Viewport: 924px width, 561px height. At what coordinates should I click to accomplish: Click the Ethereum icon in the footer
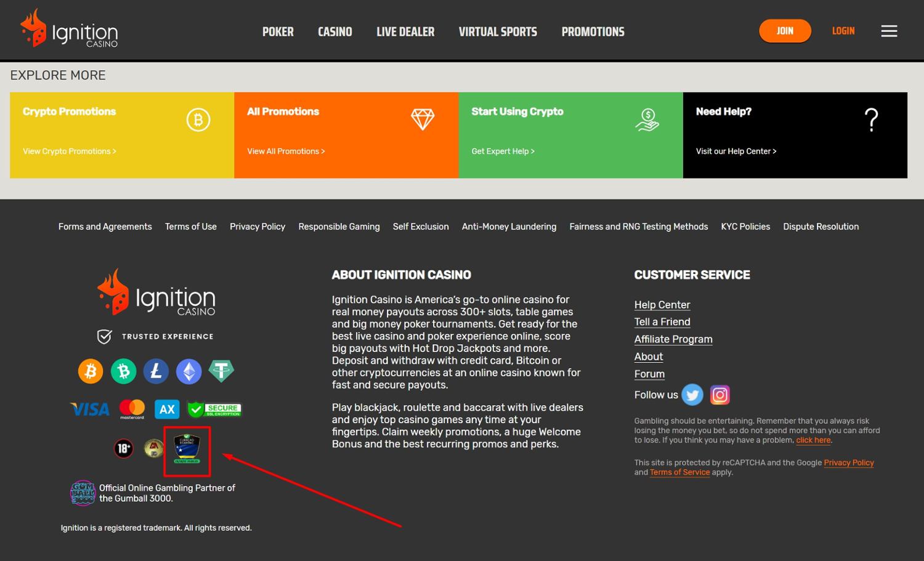[x=188, y=371]
